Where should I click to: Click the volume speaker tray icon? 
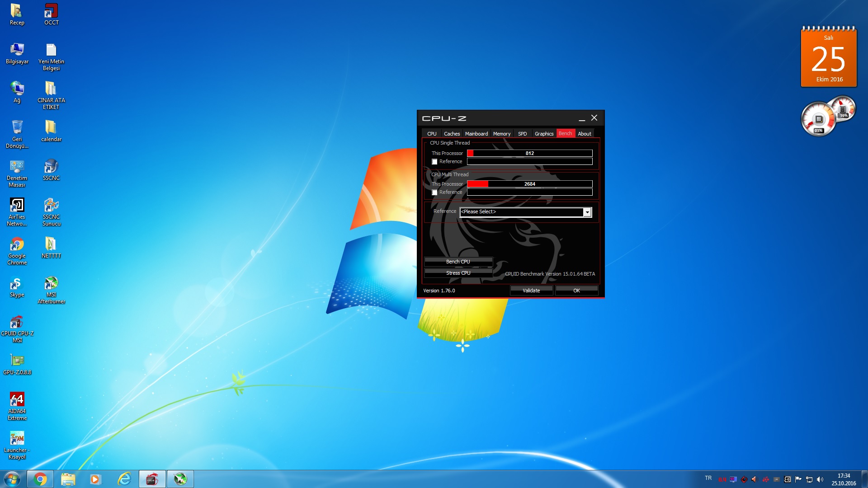coord(820,479)
